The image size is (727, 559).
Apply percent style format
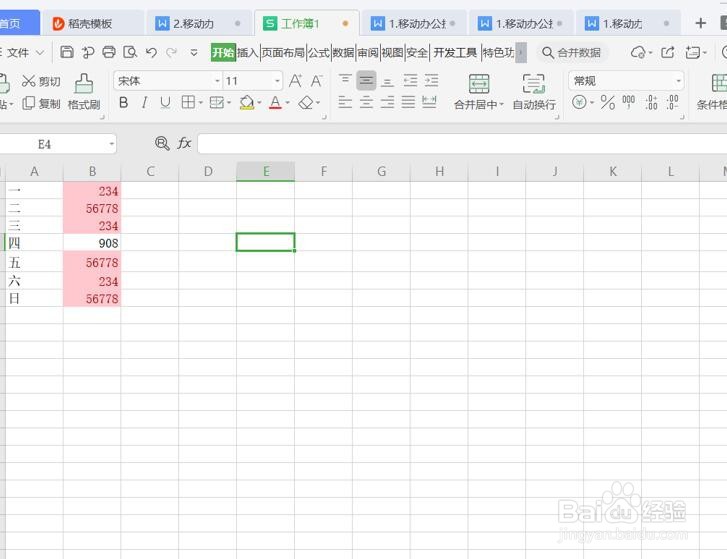tap(607, 102)
